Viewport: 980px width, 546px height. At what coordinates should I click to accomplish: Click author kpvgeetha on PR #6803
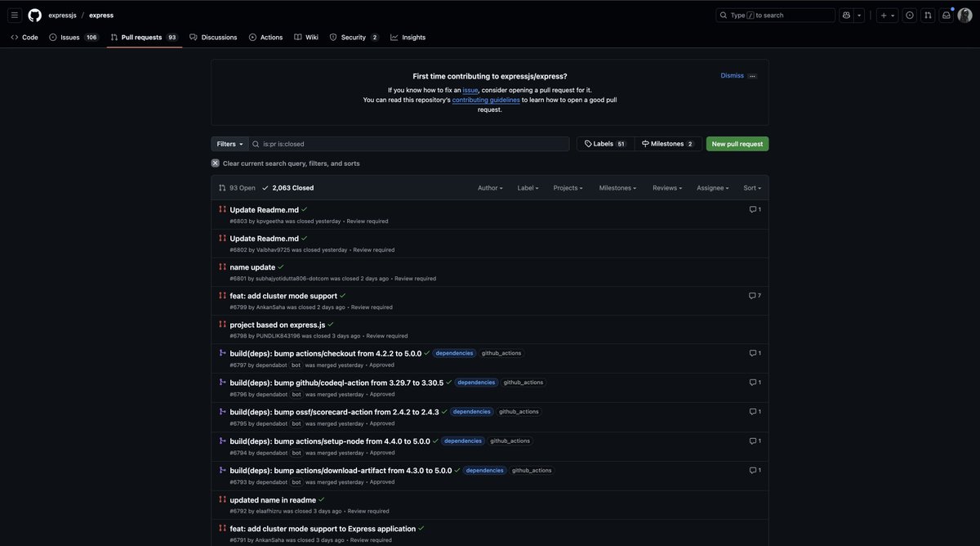click(270, 222)
